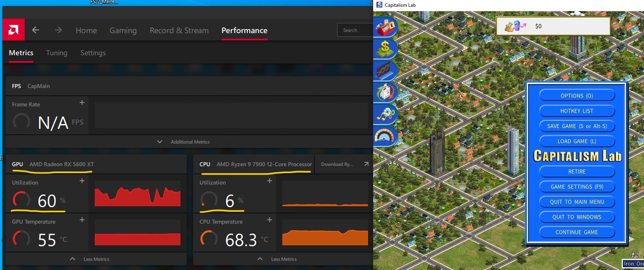644x270 pixels.
Task: Expand Additional Metrics under FPS
Action: click(184, 142)
